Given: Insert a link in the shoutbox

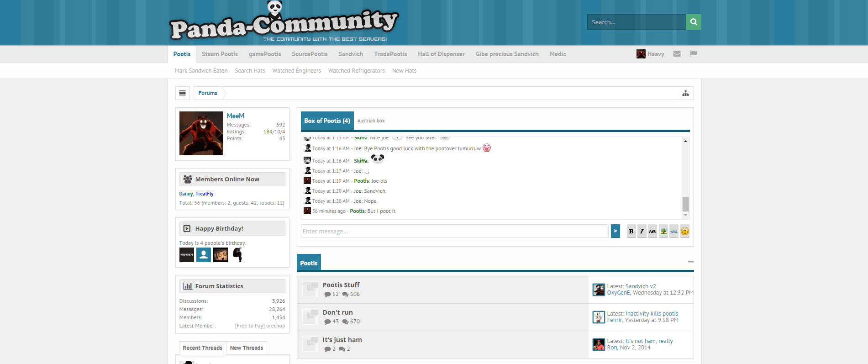Looking at the screenshot, I should [x=674, y=232].
